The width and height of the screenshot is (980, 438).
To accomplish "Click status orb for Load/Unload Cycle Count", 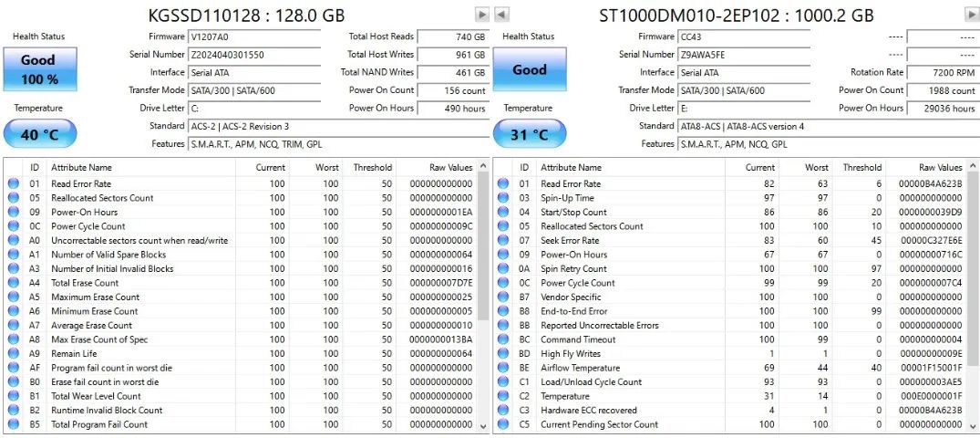I will [503, 381].
